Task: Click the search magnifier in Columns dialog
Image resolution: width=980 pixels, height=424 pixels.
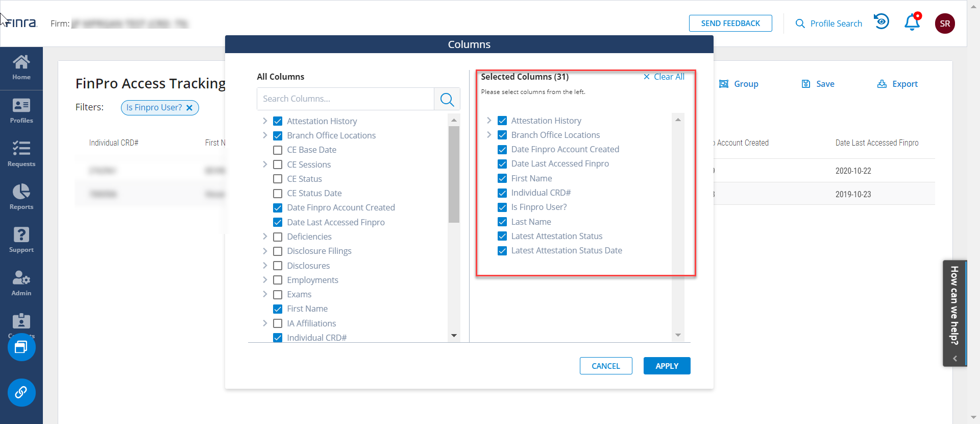Action: pyautogui.click(x=447, y=99)
